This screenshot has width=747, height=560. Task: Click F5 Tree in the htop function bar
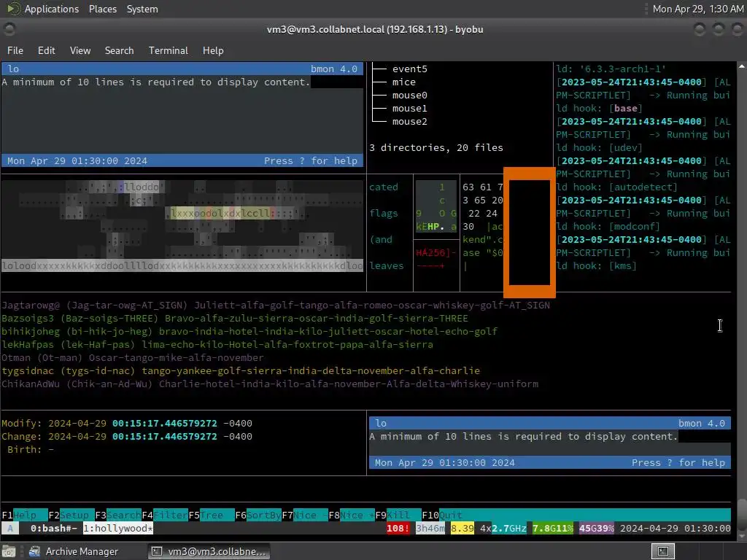[211, 516]
